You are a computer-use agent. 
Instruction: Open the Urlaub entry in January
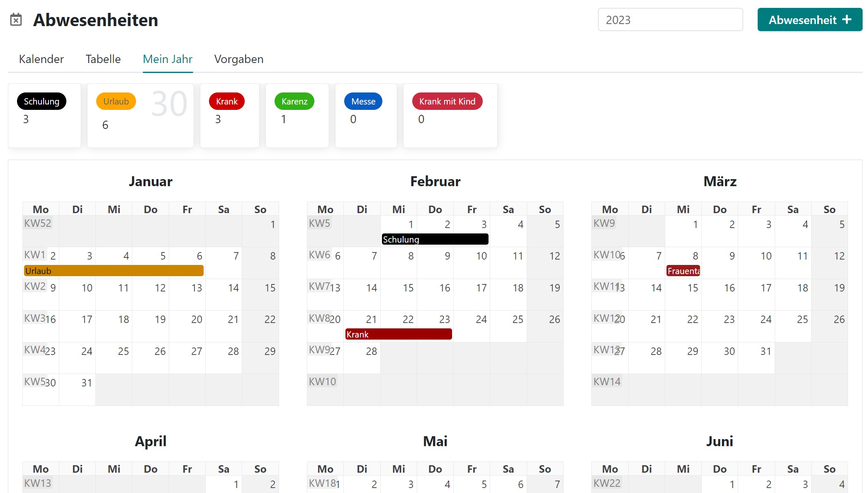(114, 271)
